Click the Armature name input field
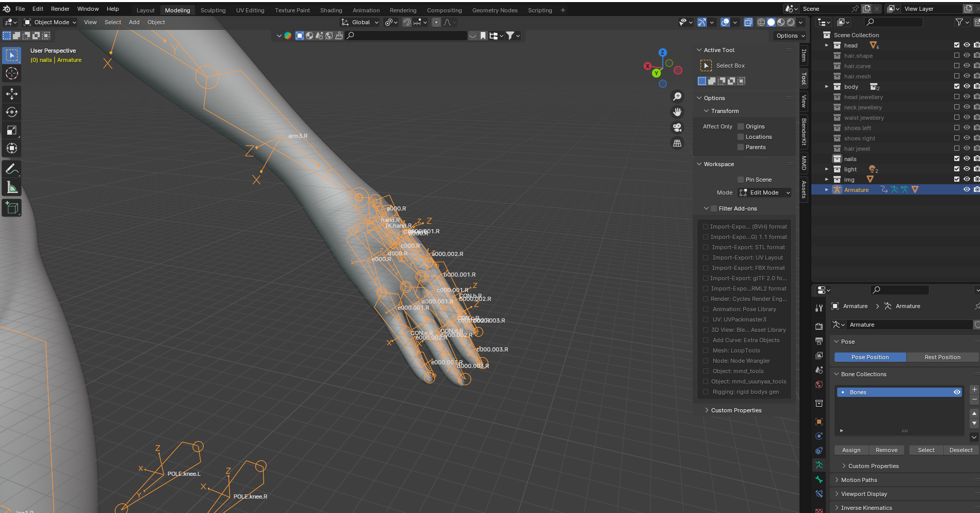 click(x=910, y=325)
